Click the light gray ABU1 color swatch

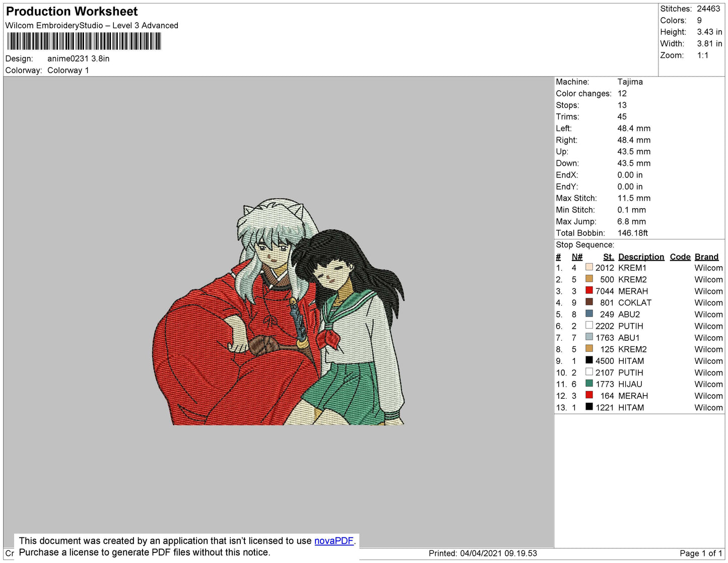[x=589, y=337]
